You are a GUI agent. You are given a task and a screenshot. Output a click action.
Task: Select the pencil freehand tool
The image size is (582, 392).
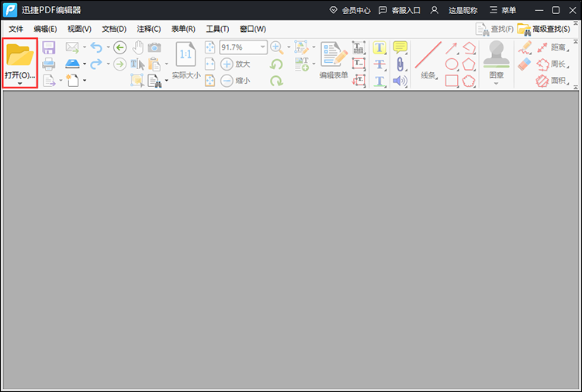click(x=525, y=48)
